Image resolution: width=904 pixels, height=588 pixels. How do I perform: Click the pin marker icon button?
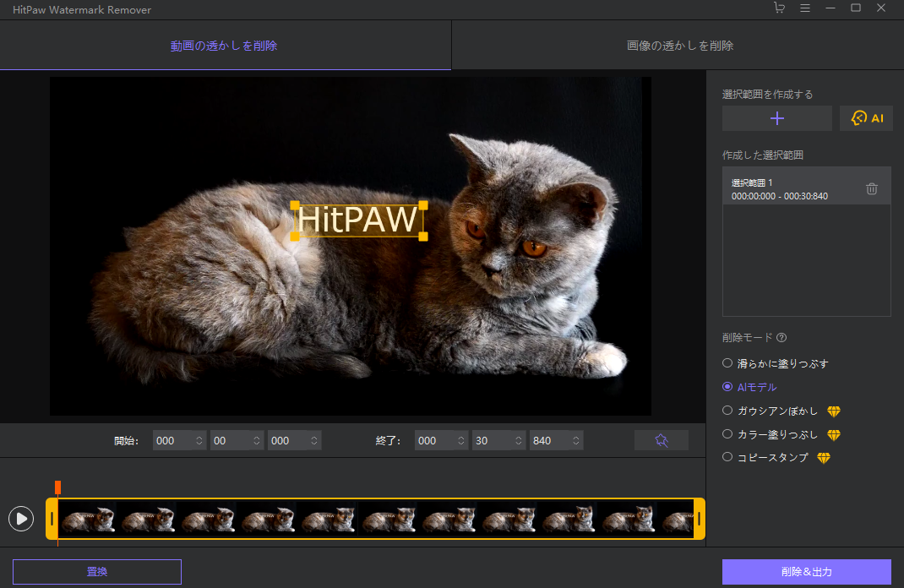(x=662, y=440)
